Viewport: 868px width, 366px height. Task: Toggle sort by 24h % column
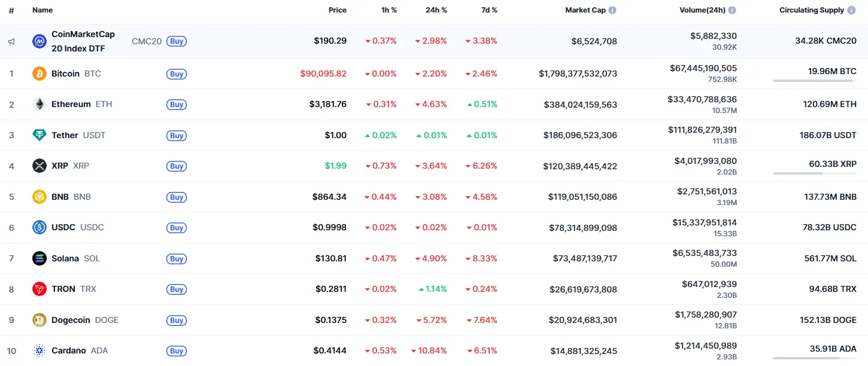coord(436,10)
